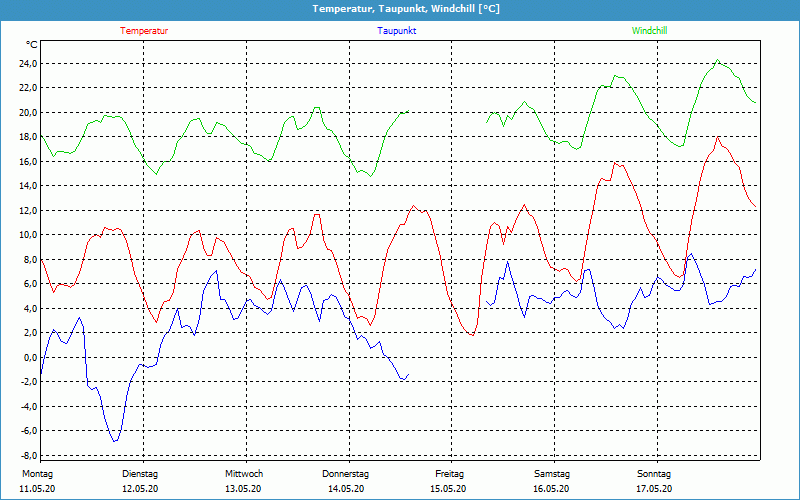
Task: Select the -2,0 y-axis value
Action: (x=29, y=382)
